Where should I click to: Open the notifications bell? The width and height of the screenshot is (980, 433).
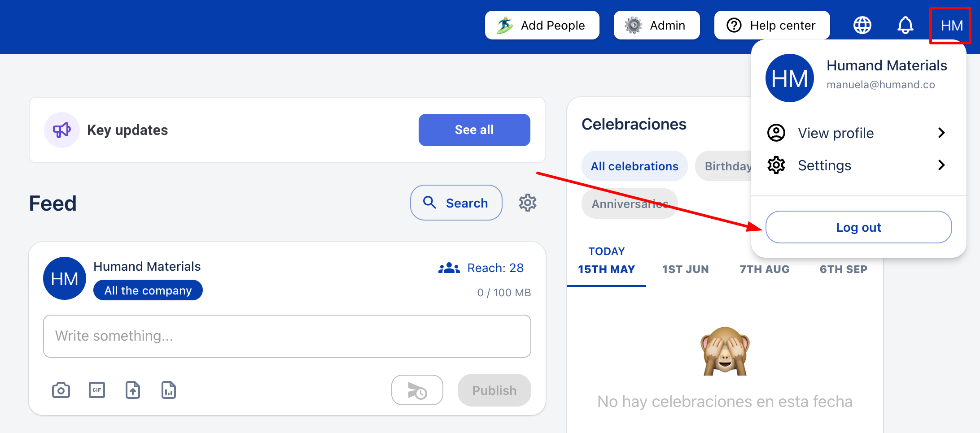(x=905, y=25)
